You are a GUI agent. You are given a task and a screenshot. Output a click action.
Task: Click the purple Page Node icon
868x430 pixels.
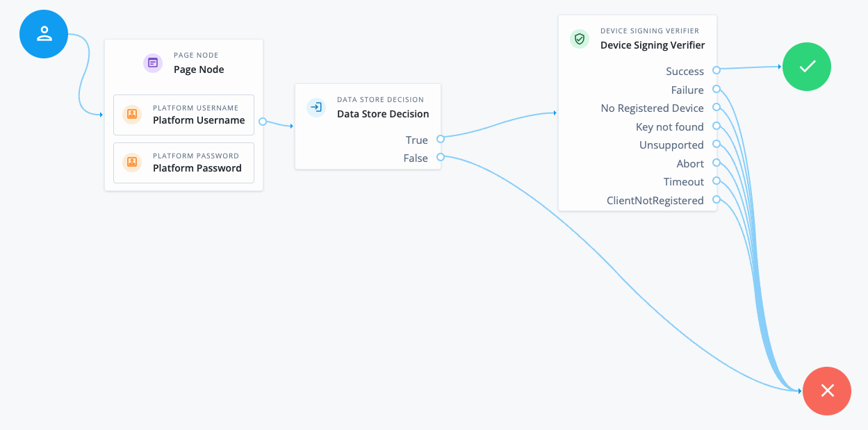(152, 63)
